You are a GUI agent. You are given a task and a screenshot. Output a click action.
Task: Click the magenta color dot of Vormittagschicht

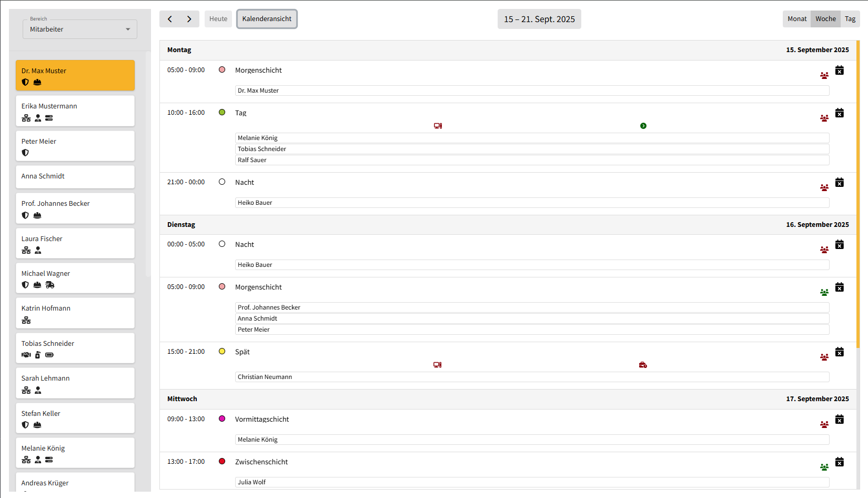click(x=222, y=419)
